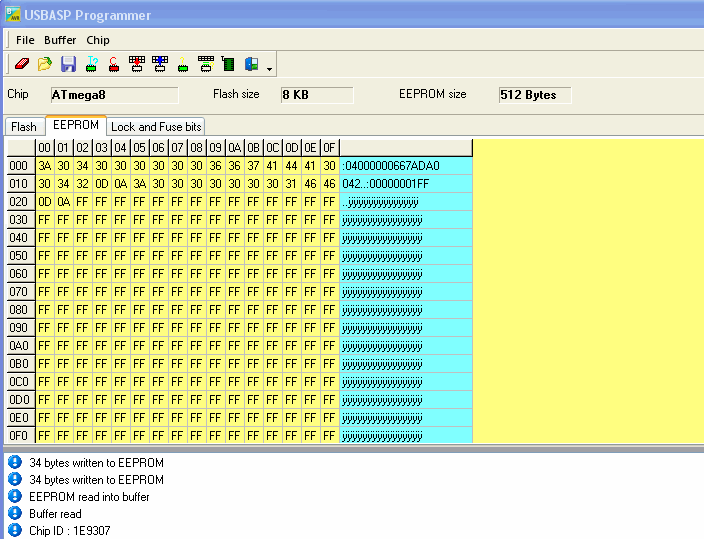Open the Buffer menu
Image resolution: width=704 pixels, height=539 pixels.
coord(60,40)
